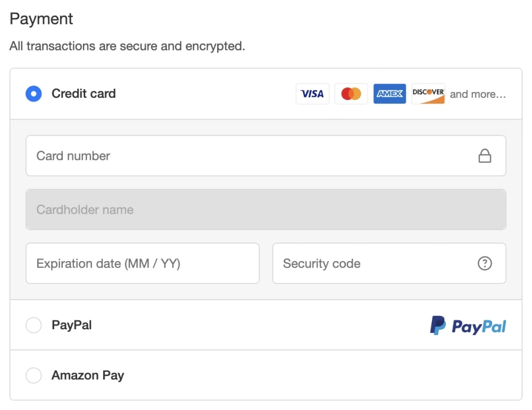Click the Discover card icon
The width and height of the screenshot is (532, 410).
(428, 94)
